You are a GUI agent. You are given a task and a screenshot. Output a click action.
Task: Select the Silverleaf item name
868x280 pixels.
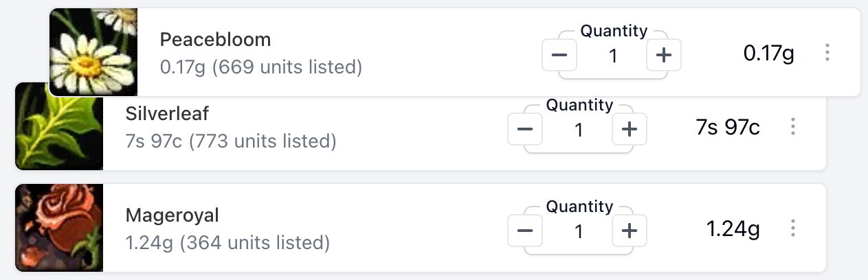click(x=167, y=113)
